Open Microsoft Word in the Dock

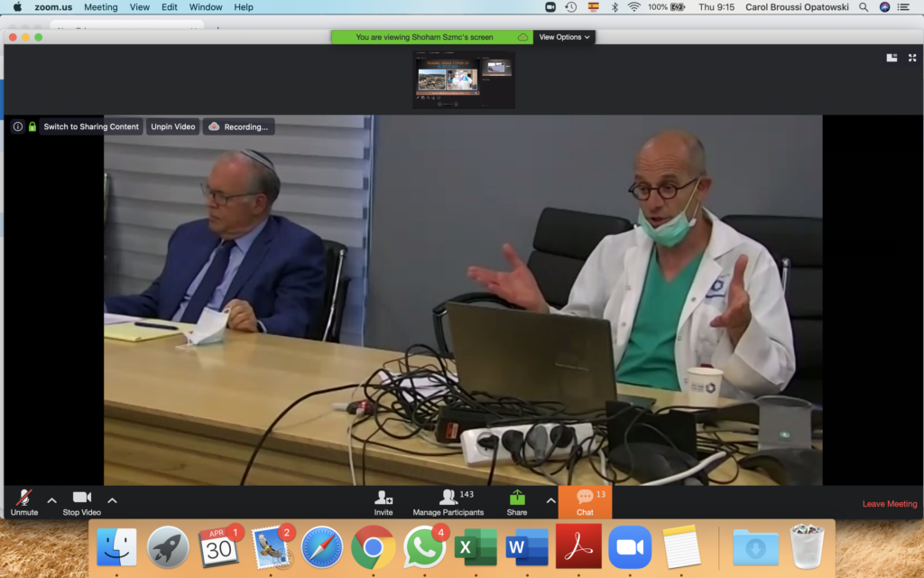527,547
